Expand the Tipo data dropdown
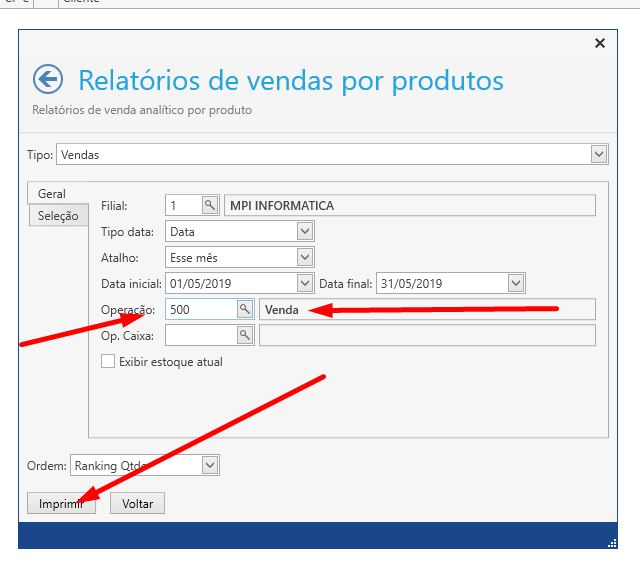640x586 pixels. coord(305,232)
